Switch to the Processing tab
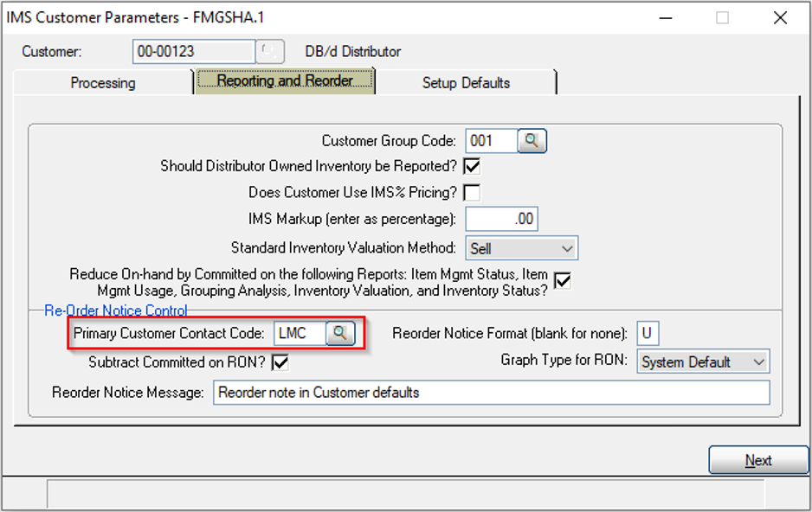This screenshot has width=812, height=512. coord(103,83)
